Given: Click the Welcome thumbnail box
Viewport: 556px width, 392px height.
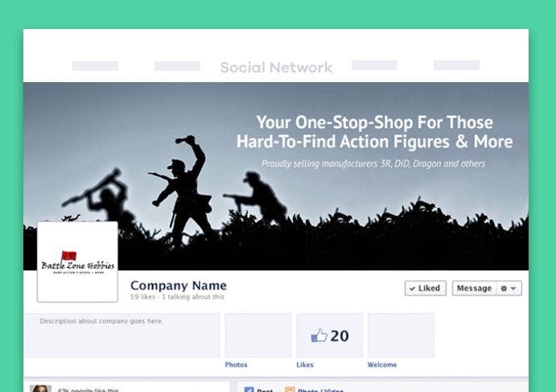Looking at the screenshot, I should (x=401, y=335).
